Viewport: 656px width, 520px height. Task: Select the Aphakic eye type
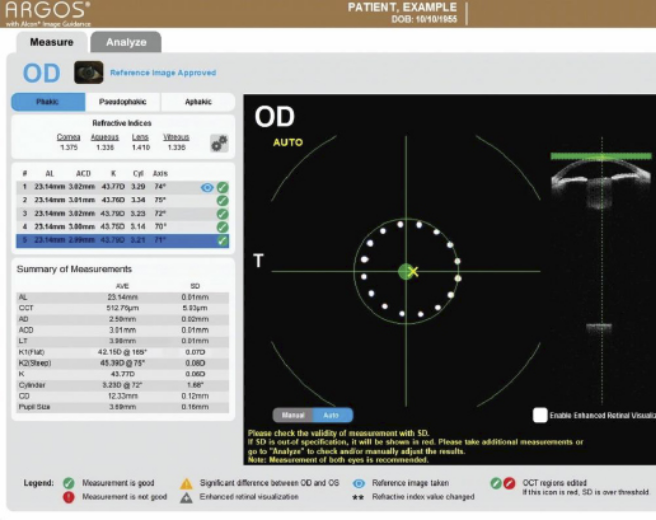coord(198,102)
